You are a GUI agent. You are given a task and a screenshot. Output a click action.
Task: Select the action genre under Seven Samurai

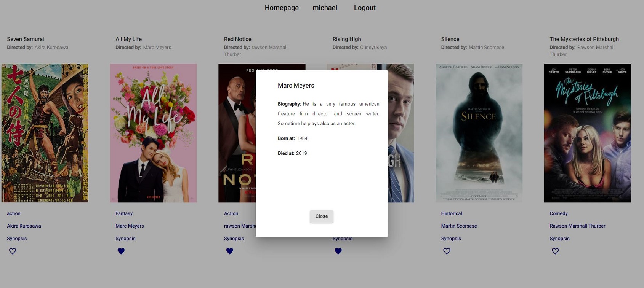click(x=14, y=213)
